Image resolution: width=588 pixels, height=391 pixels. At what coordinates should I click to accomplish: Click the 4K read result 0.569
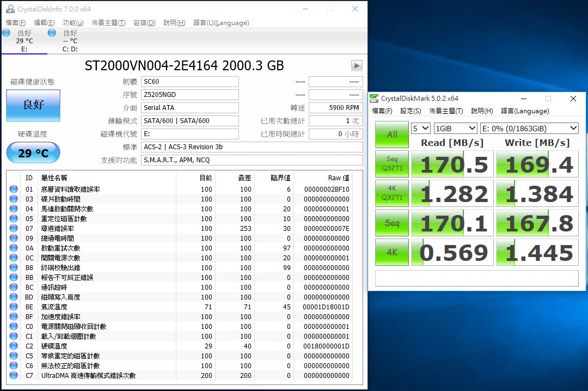pos(452,253)
